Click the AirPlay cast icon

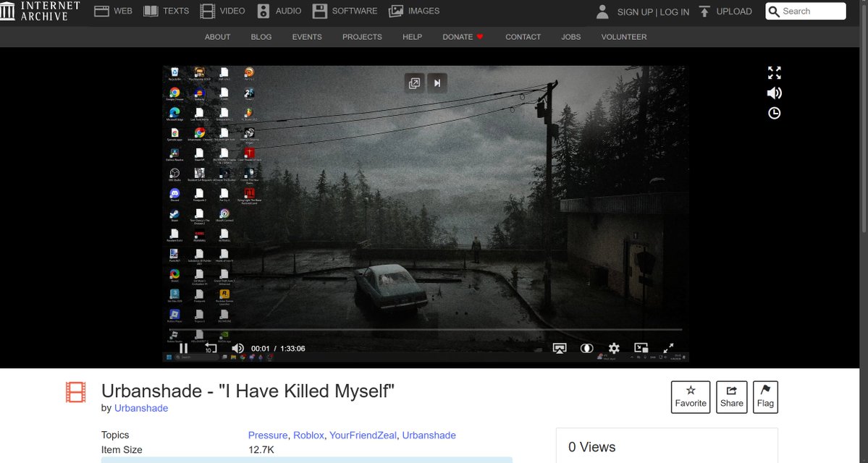560,348
